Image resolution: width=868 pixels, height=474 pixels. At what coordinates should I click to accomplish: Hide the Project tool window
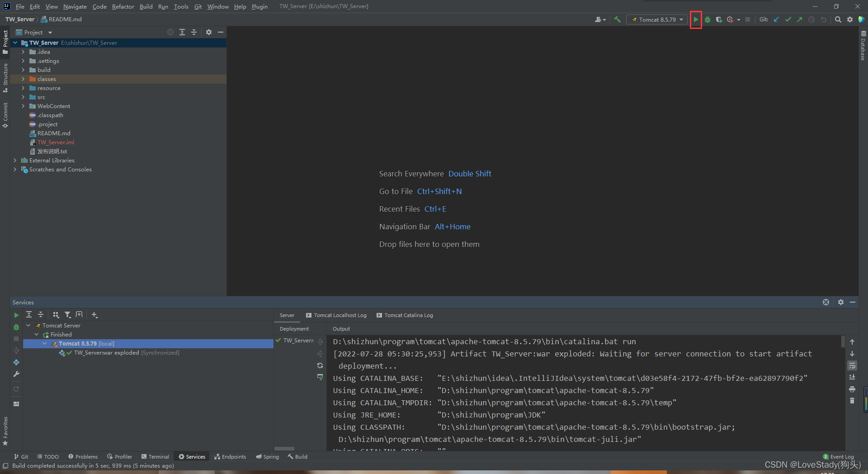221,32
